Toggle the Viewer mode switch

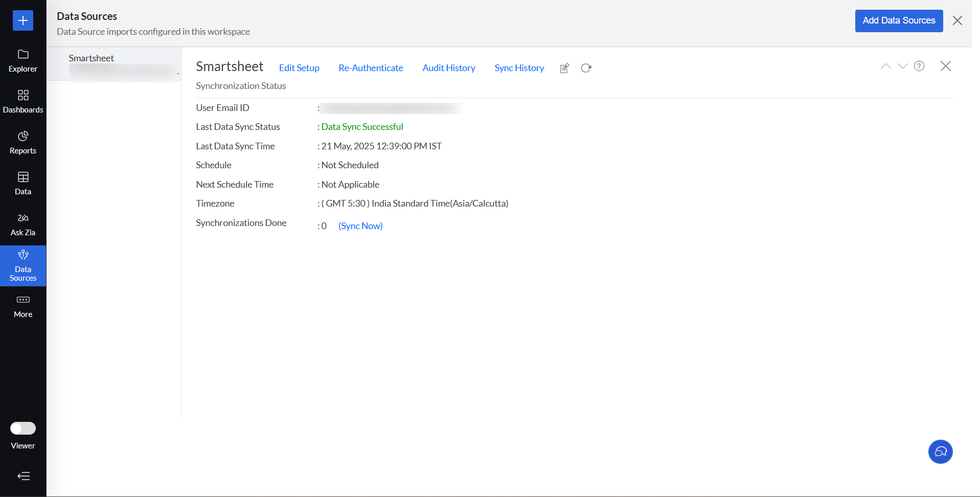(x=23, y=428)
